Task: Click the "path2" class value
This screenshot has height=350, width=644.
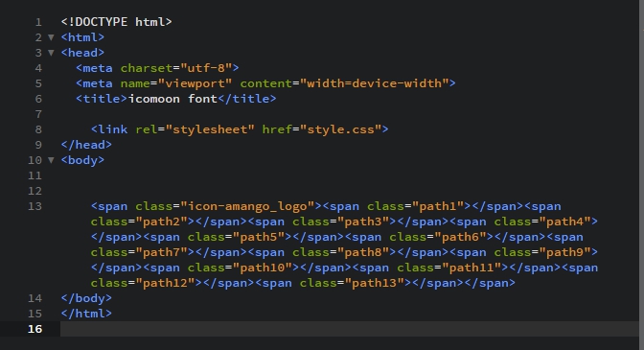Action: (161, 222)
